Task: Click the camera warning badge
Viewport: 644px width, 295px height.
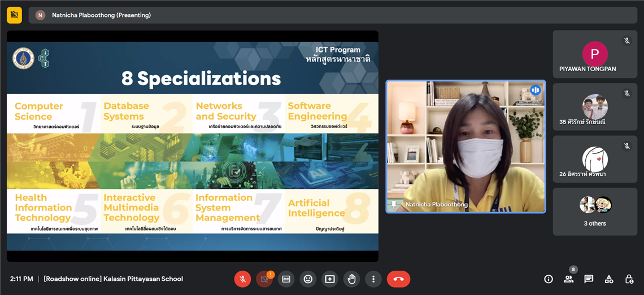Action: [x=271, y=275]
